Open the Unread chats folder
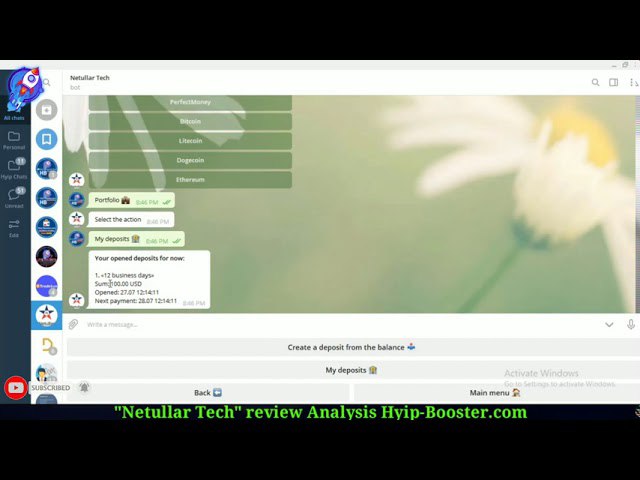 coord(14,198)
